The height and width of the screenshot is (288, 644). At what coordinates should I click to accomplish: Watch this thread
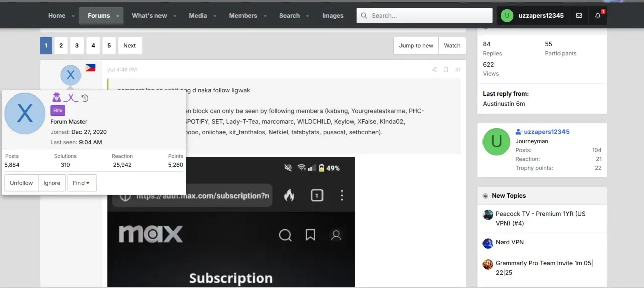(452, 45)
